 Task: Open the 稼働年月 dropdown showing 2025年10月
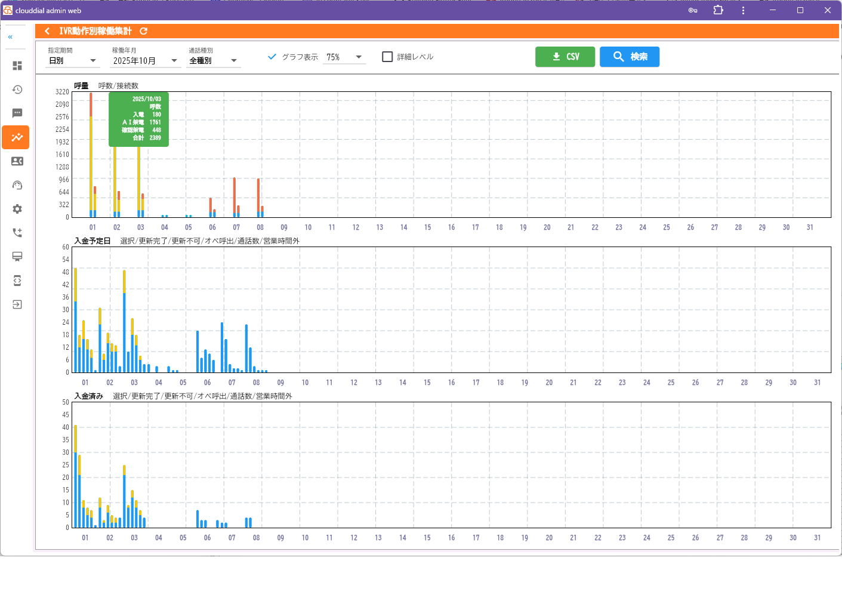(146, 60)
